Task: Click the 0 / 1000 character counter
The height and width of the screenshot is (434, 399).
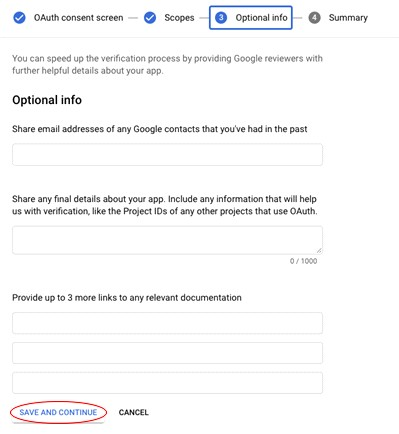Action: 303,261
